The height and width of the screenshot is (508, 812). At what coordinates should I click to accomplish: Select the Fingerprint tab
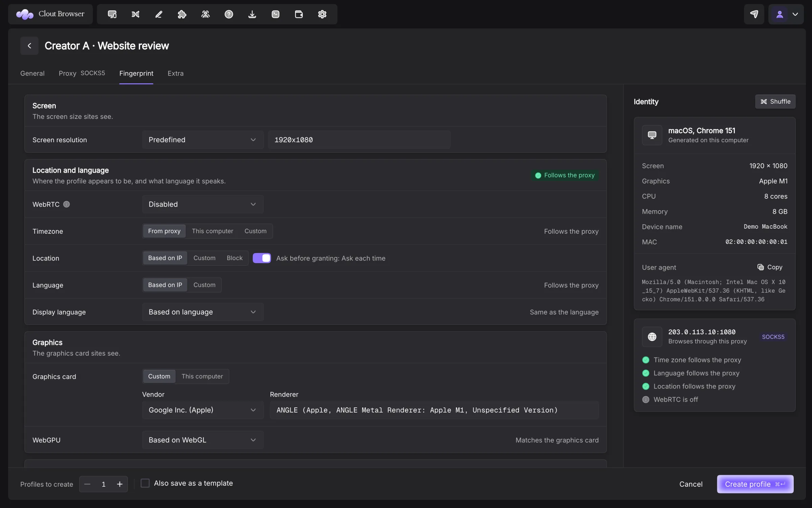[136, 73]
